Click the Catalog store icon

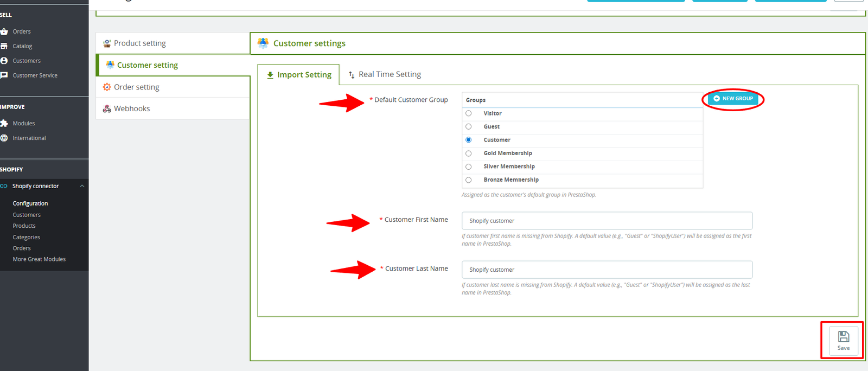click(x=4, y=46)
